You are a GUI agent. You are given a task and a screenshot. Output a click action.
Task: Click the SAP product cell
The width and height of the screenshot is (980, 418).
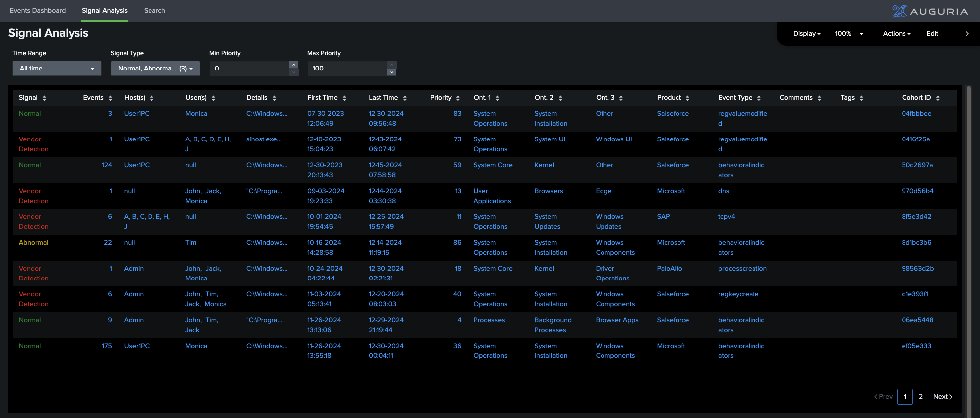coord(663,217)
